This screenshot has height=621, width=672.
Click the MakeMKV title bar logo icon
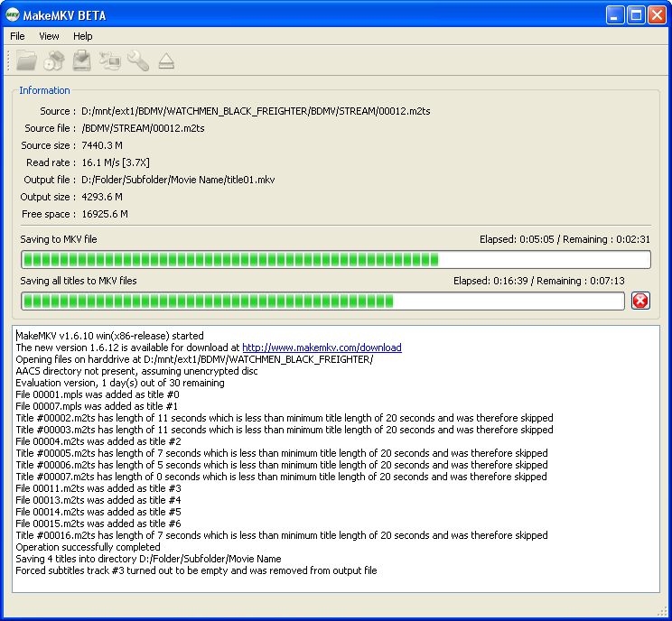(13, 15)
